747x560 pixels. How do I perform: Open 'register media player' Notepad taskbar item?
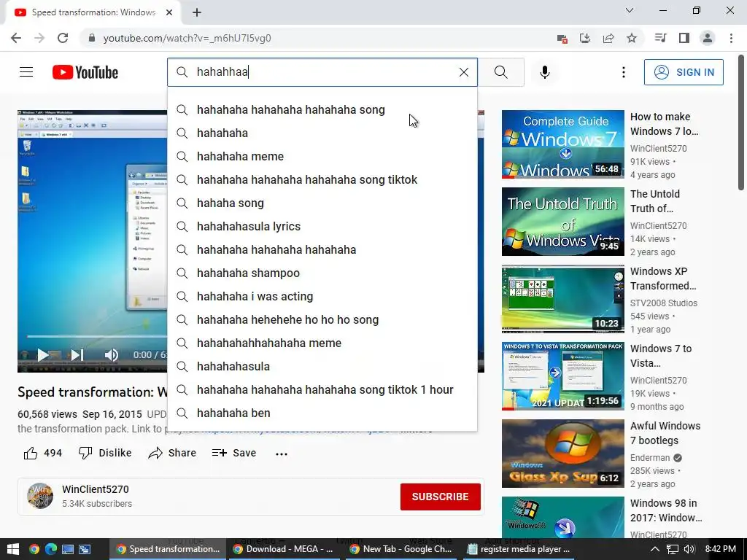(x=519, y=549)
